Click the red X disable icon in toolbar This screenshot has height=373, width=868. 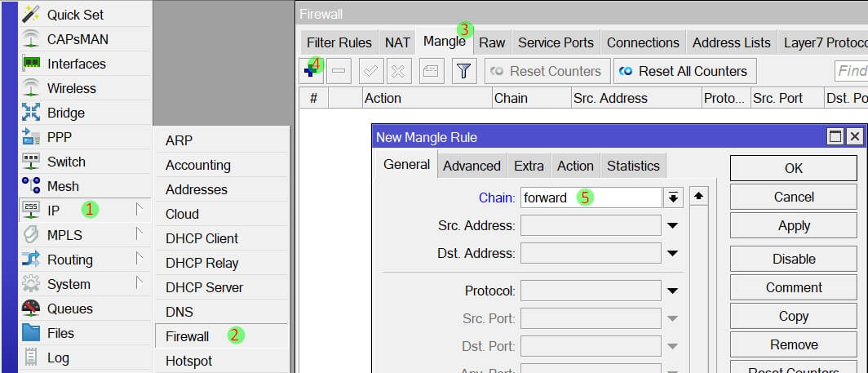point(398,71)
